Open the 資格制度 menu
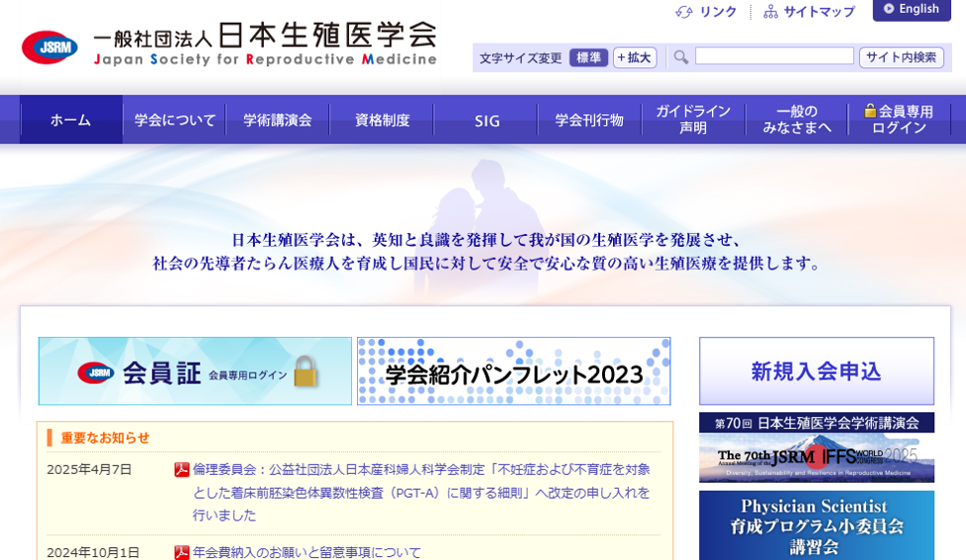Image resolution: width=966 pixels, height=560 pixels. pyautogui.click(x=382, y=120)
